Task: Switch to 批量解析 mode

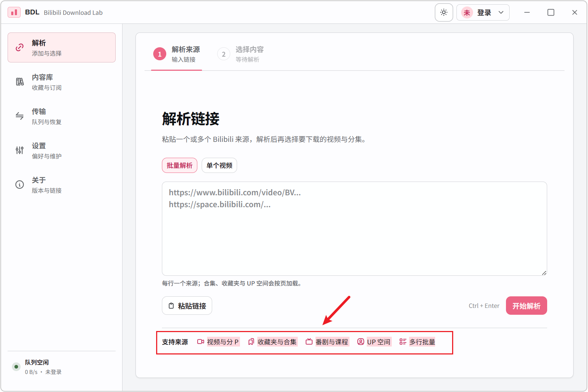Action: [x=180, y=165]
